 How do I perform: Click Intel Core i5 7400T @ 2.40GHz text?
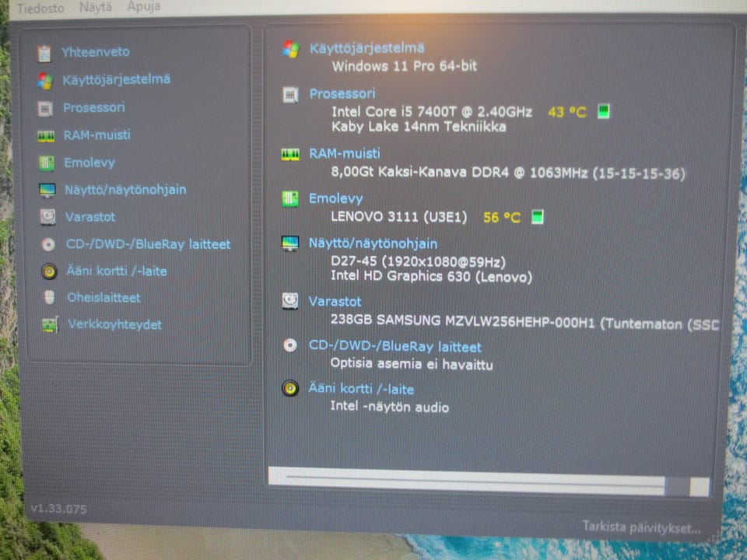pyautogui.click(x=432, y=111)
